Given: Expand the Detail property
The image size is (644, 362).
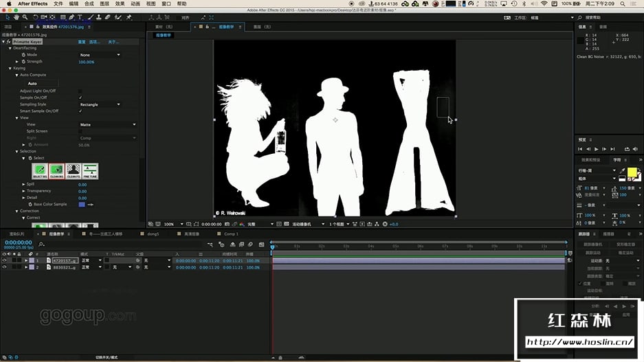Looking at the screenshot, I should pos(23,197).
